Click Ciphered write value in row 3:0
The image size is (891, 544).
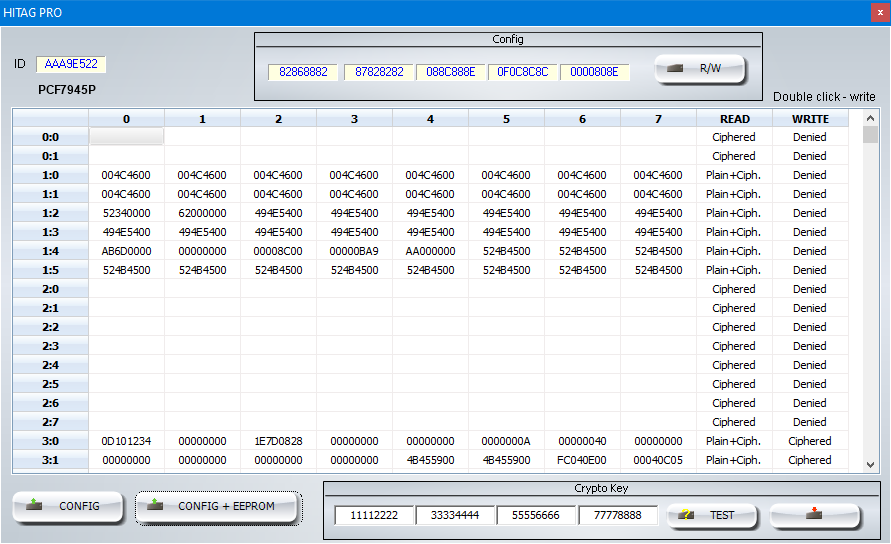pos(810,441)
